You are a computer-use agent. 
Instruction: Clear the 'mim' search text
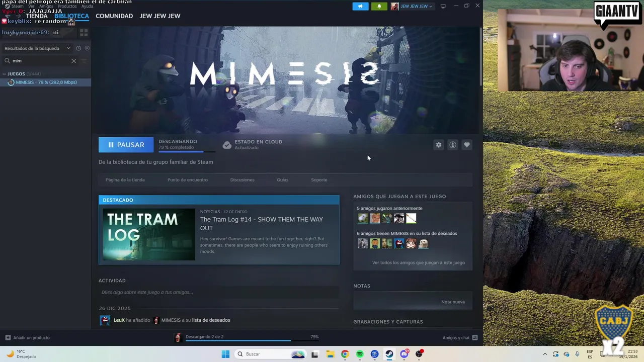[73, 61]
